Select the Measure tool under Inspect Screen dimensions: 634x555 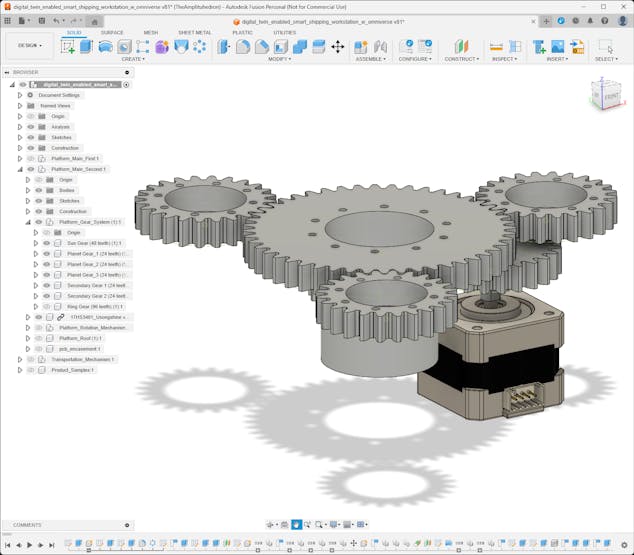pyautogui.click(x=496, y=47)
